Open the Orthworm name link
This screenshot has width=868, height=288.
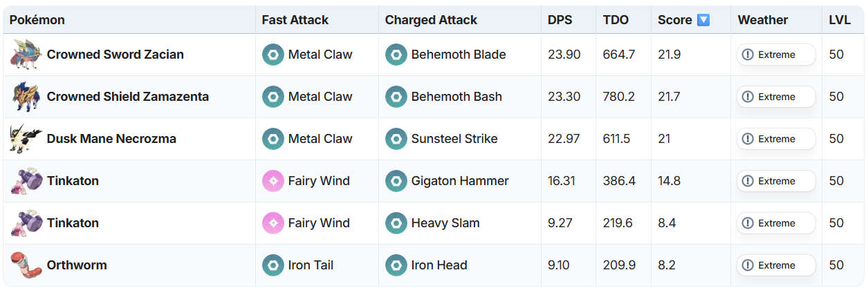click(77, 265)
